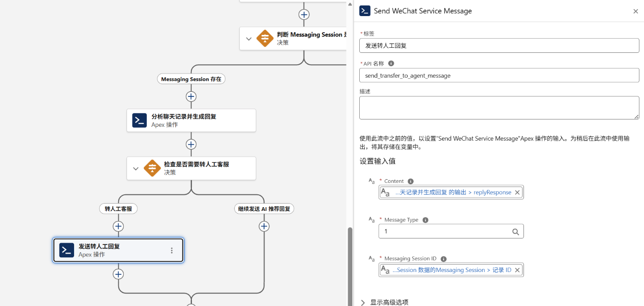Click the API 名称 input field
The image size is (644, 306).
(x=499, y=75)
